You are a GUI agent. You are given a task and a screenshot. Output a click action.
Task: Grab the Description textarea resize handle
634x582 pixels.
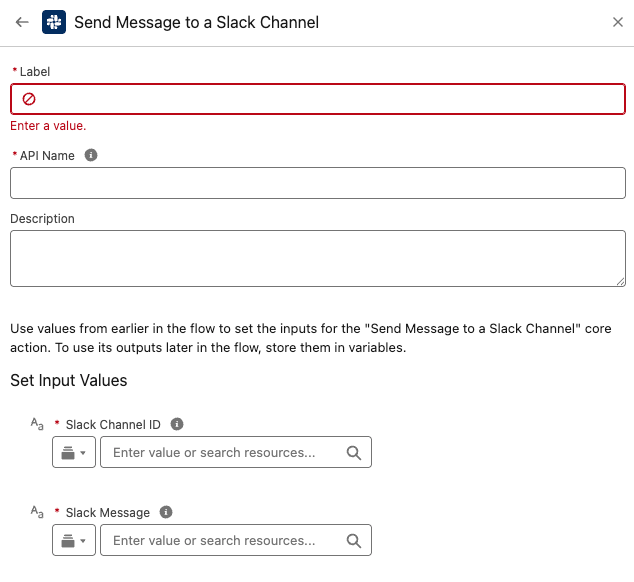[x=621, y=282]
